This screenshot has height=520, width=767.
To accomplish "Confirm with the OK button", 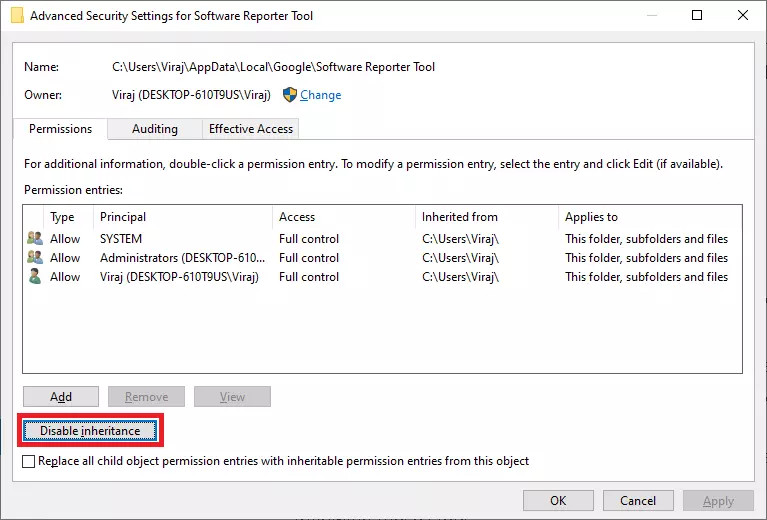I will pos(558,500).
